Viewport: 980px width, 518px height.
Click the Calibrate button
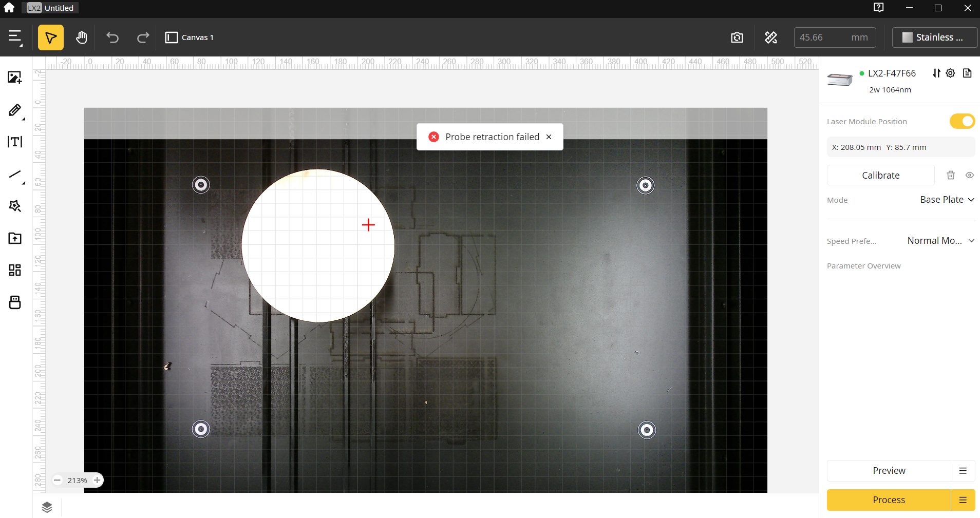coord(880,175)
